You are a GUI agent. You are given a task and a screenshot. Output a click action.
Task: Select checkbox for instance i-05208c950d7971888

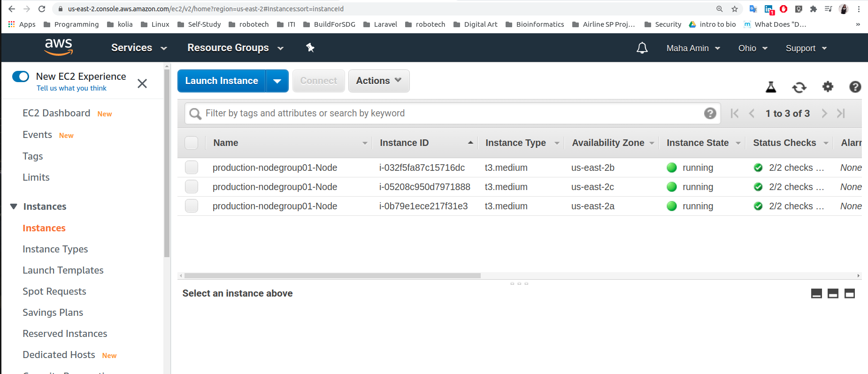click(192, 187)
